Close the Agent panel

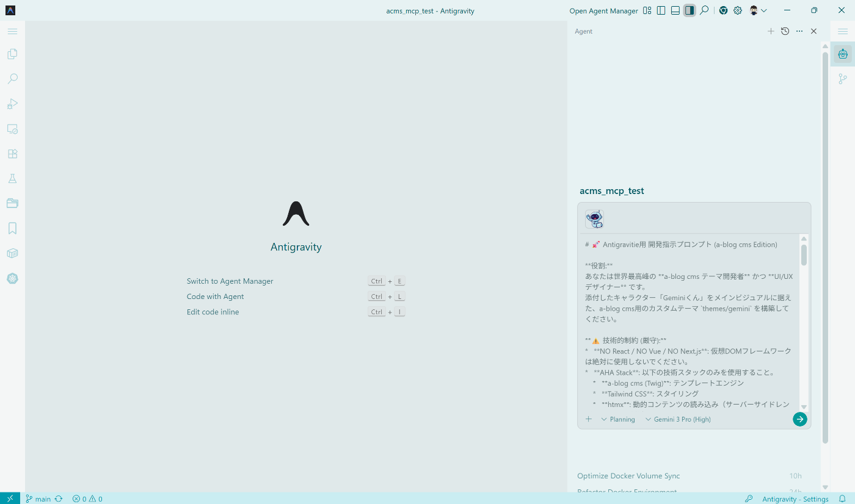coord(813,31)
